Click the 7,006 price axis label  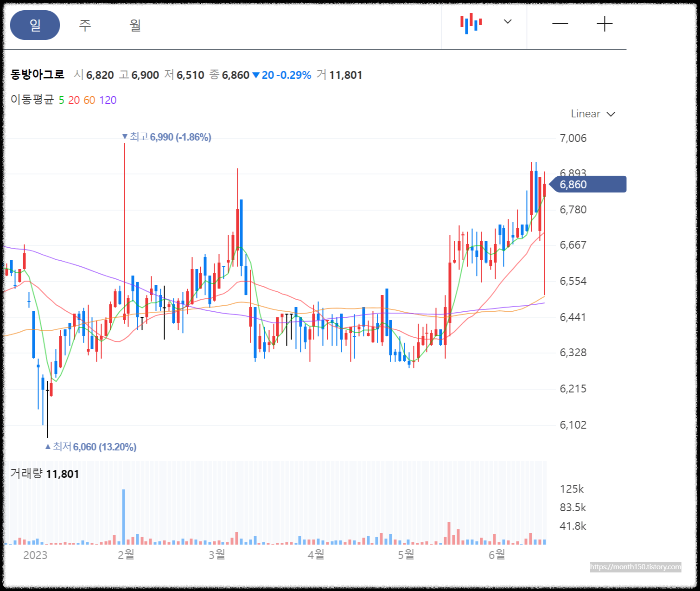[573, 138]
